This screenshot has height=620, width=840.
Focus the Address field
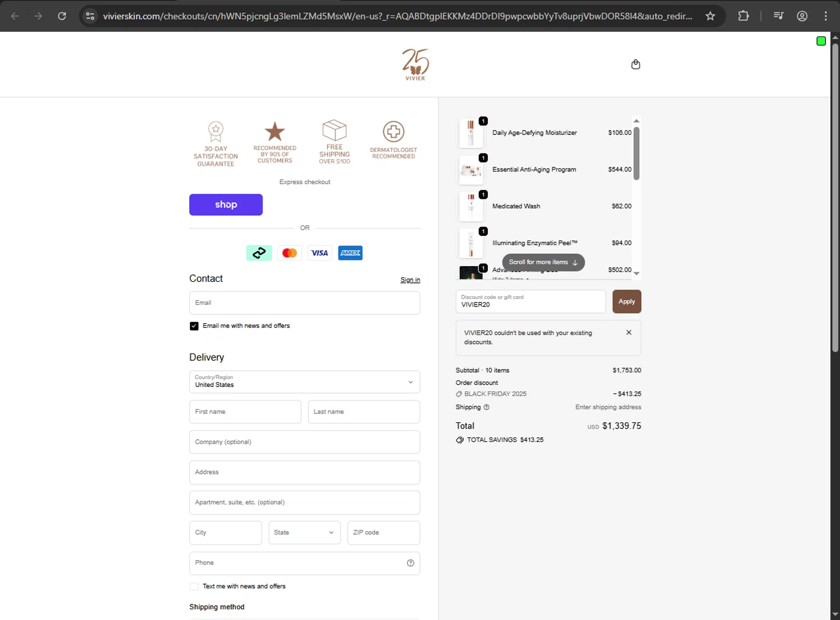coord(305,472)
